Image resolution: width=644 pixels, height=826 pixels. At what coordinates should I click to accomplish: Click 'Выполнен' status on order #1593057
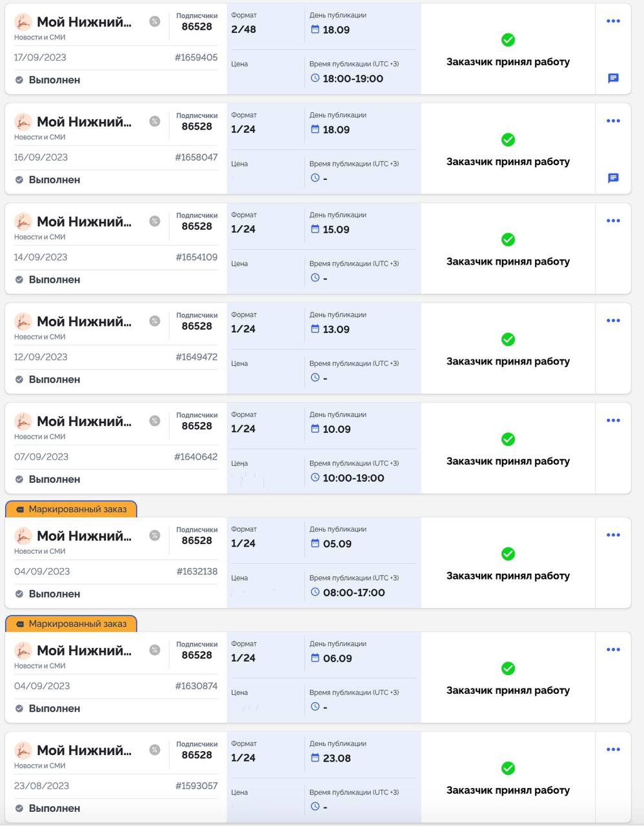point(54,808)
